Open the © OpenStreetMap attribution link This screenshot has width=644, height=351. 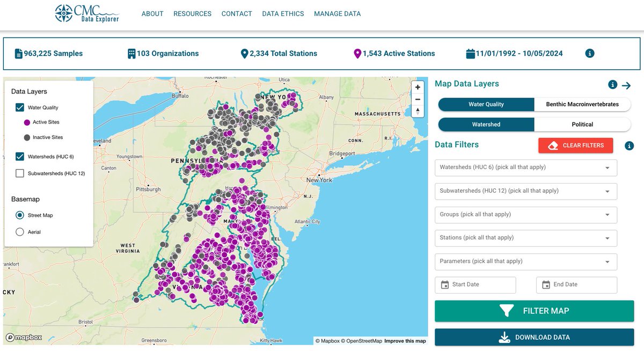tap(361, 341)
